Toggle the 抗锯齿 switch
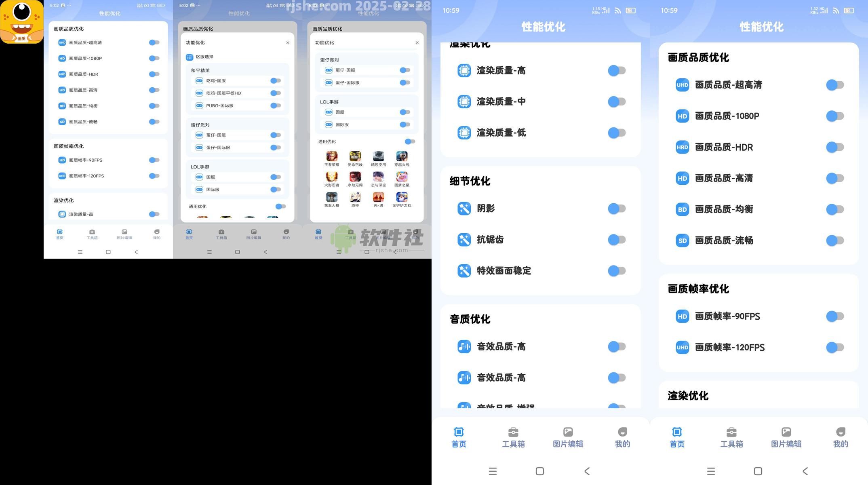Screen dimensions: 868x485 tap(617, 240)
